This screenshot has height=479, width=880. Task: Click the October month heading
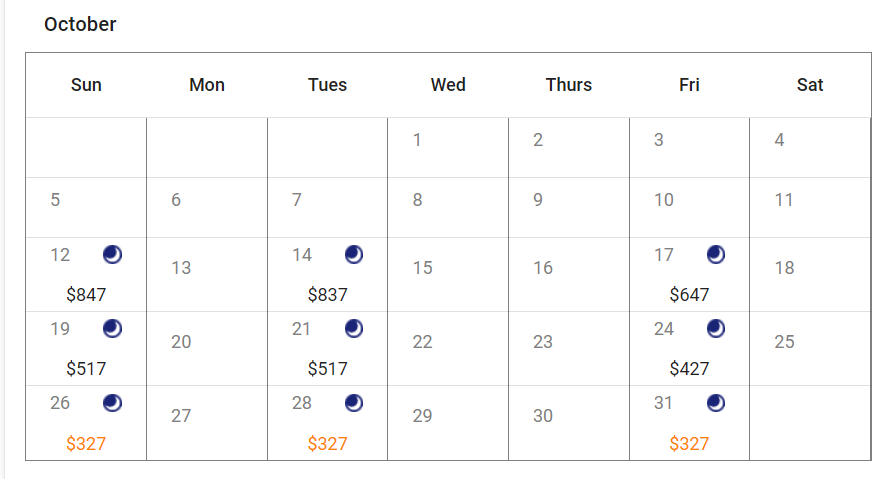coord(80,24)
